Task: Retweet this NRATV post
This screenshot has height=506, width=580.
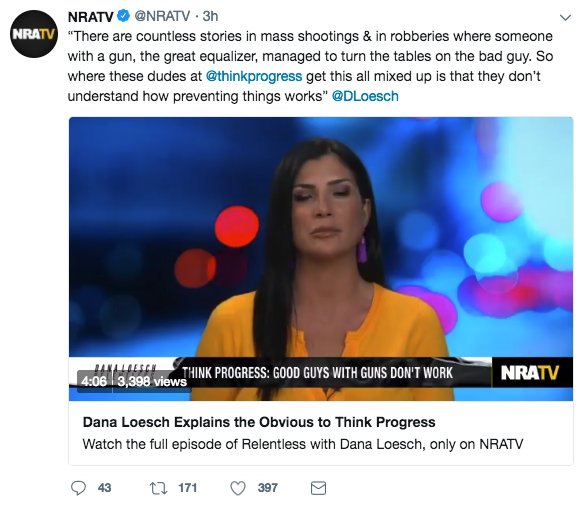Action: [x=158, y=488]
